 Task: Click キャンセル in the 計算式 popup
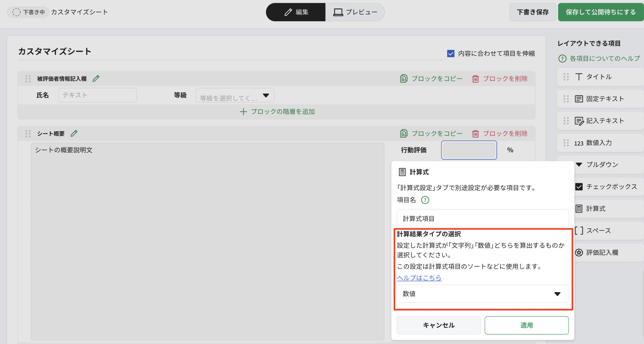pos(439,325)
